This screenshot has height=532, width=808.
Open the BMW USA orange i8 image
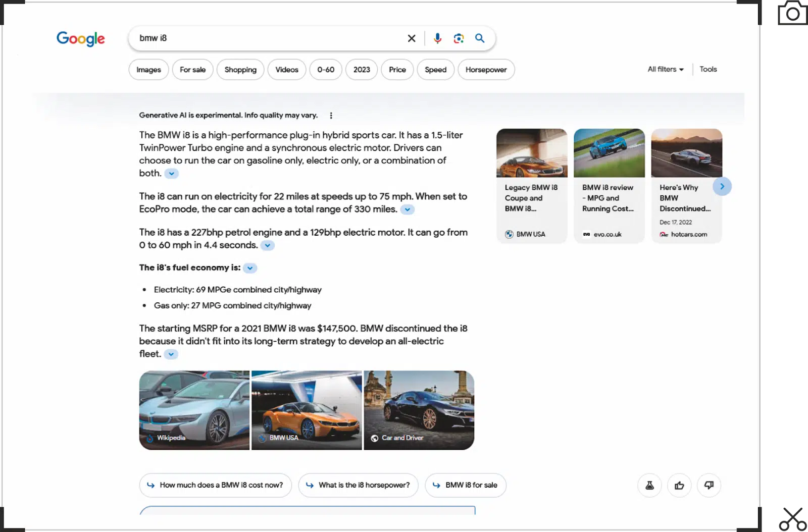(x=307, y=410)
